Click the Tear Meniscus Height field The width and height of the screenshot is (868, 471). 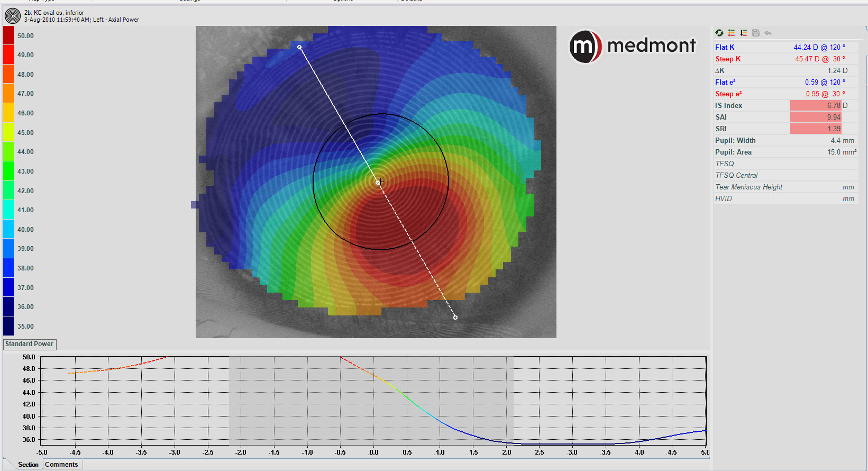[785, 187]
